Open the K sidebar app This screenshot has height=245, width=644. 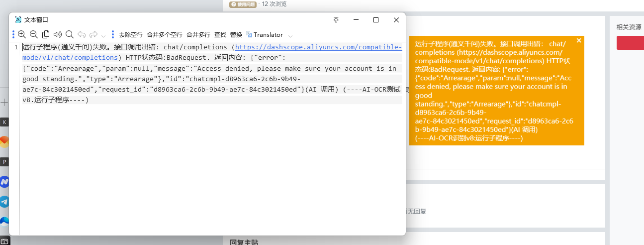pyautogui.click(x=4, y=122)
